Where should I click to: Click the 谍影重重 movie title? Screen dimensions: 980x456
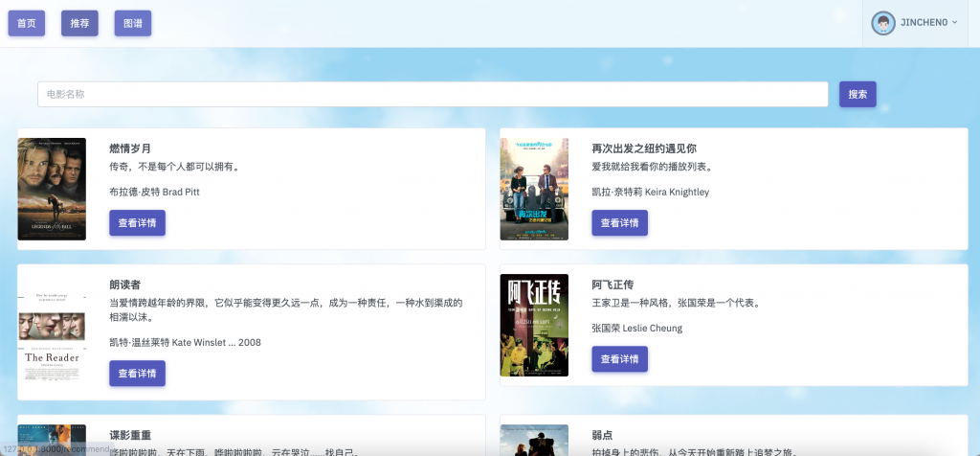pos(130,435)
